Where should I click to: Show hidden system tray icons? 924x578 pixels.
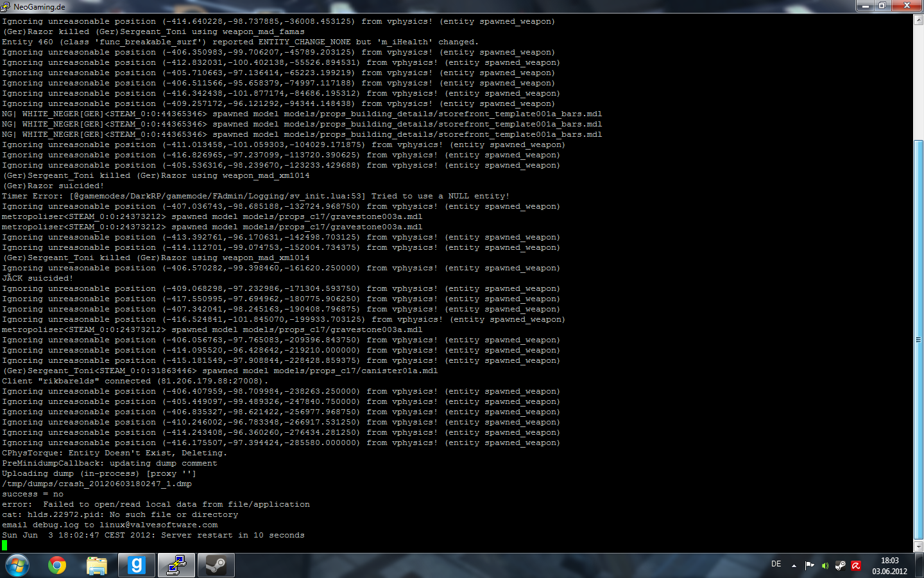click(x=794, y=566)
